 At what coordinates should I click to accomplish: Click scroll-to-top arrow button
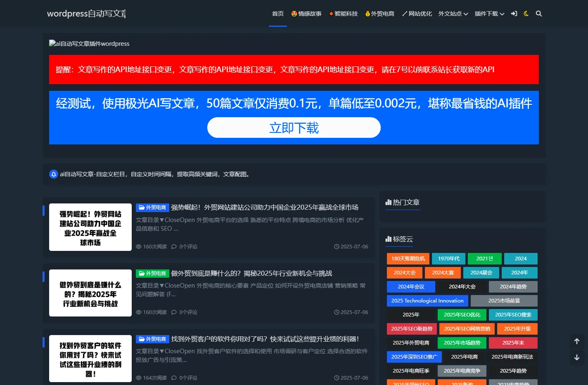point(577,341)
